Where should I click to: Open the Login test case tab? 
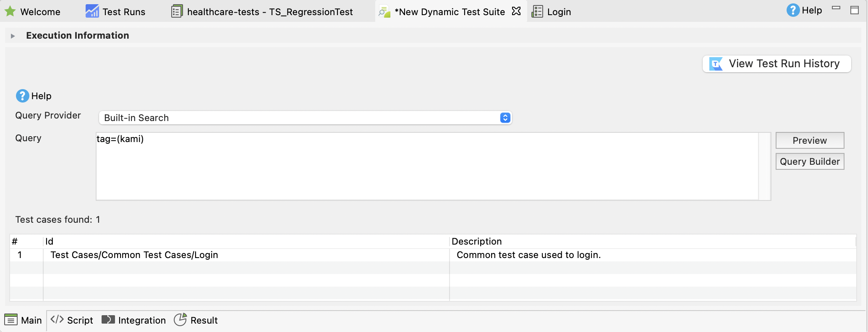[x=551, y=12]
